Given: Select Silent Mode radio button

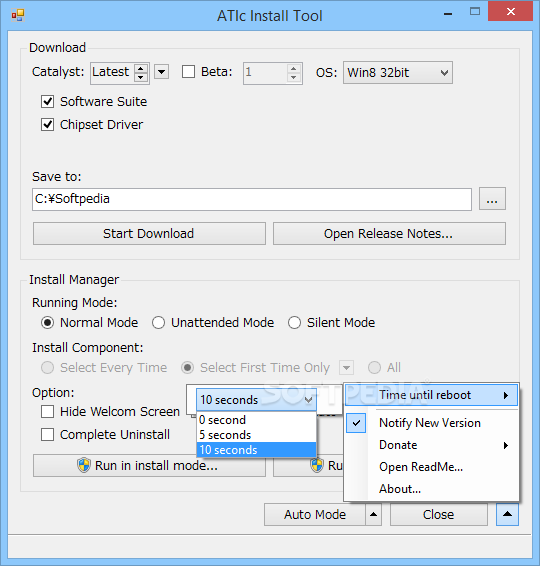Looking at the screenshot, I should [294, 323].
